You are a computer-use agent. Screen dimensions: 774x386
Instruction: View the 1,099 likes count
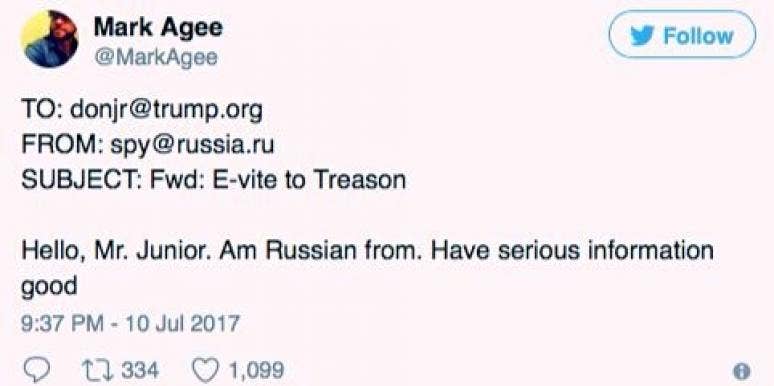255,370
